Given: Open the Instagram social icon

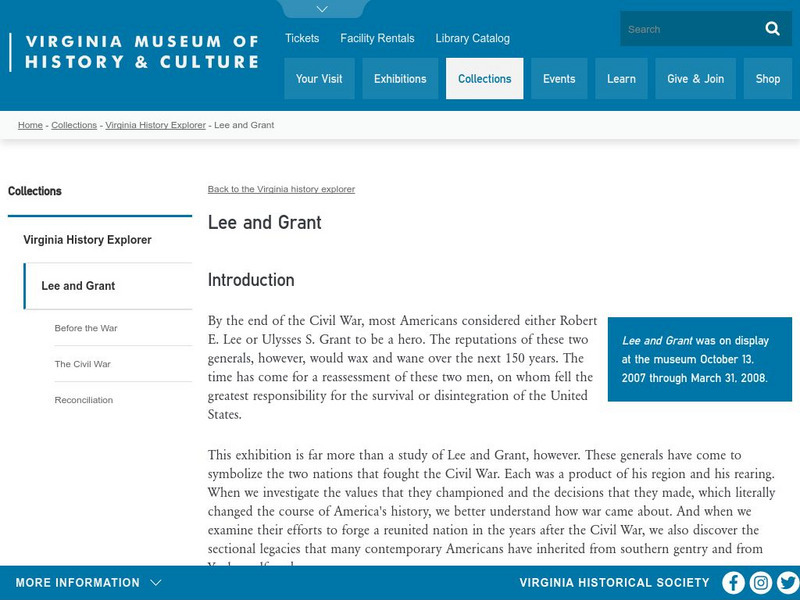Looking at the screenshot, I should tap(761, 583).
